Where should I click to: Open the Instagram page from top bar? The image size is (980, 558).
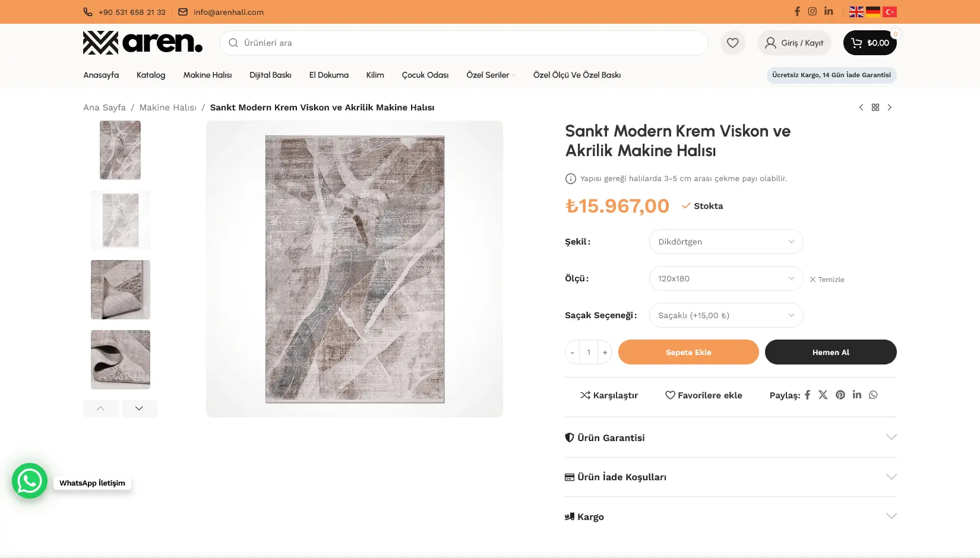pos(812,11)
